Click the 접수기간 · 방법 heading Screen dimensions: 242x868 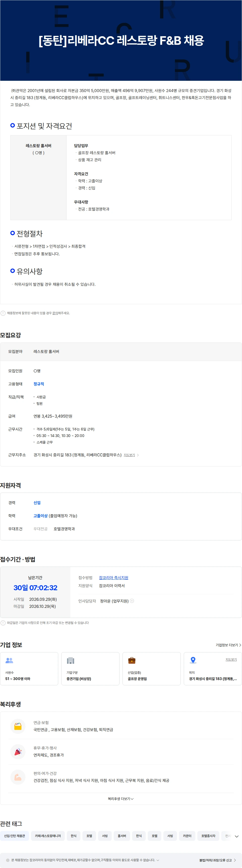tap(18, 559)
